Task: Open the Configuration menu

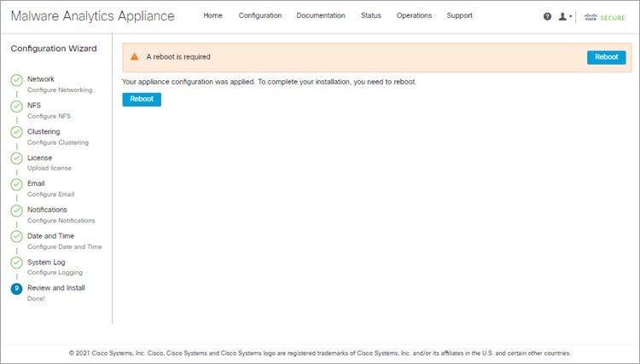Action: pyautogui.click(x=260, y=15)
